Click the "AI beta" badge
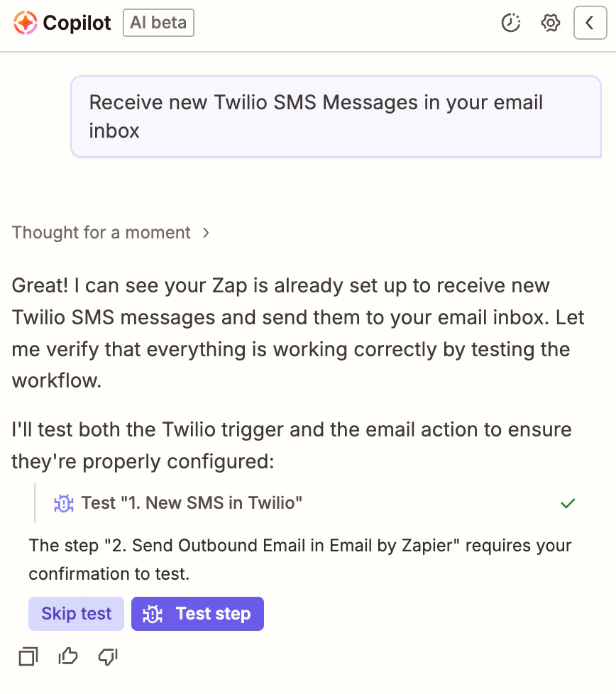This screenshot has width=616, height=694. pos(158,23)
